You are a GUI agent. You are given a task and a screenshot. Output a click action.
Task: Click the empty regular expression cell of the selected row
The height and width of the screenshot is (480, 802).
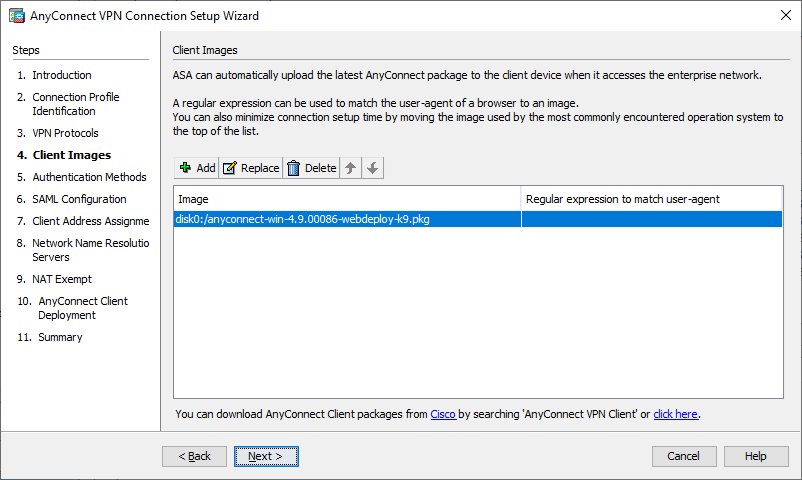[x=652, y=219]
